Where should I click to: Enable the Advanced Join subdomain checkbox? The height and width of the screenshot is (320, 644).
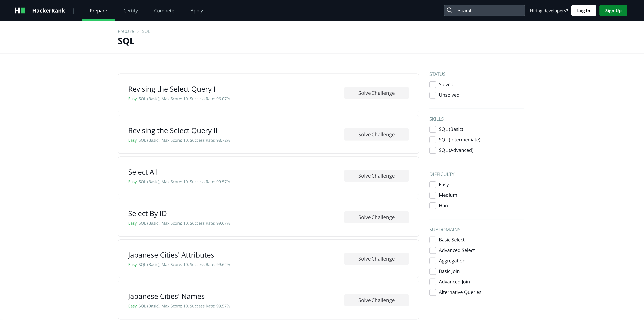point(433,282)
